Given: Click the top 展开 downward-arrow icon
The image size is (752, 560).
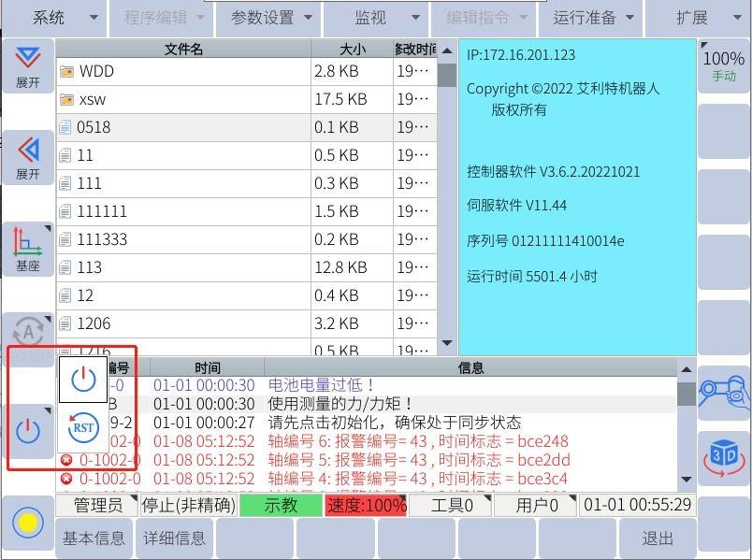Looking at the screenshot, I should point(28,65).
